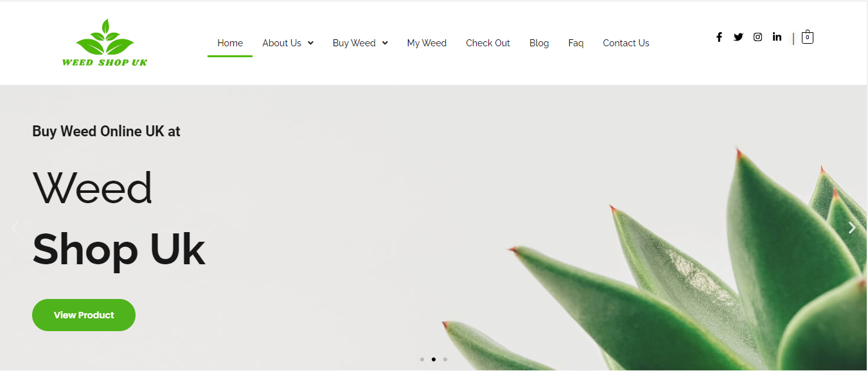Viewport: 868px width, 371px height.
Task: Select the second slider dot
Action: [x=433, y=359]
